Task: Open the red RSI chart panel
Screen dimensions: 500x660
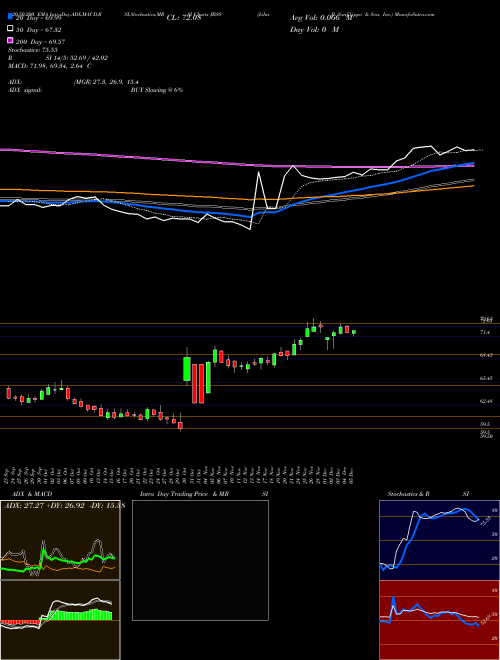Action: click(439, 620)
